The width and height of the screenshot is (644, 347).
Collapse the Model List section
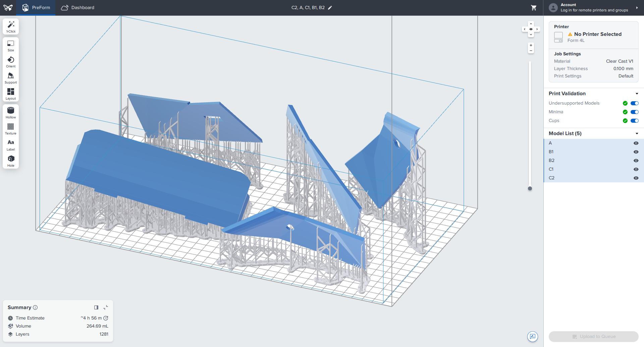(637, 134)
